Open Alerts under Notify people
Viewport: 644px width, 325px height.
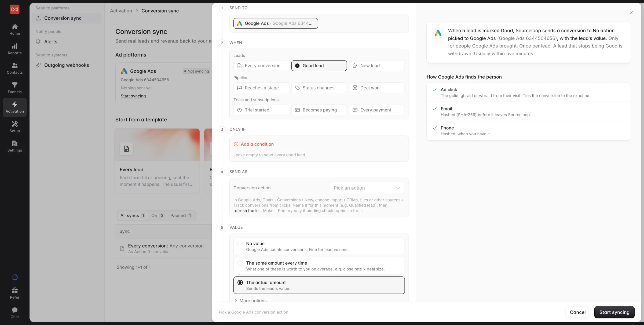pos(67,42)
